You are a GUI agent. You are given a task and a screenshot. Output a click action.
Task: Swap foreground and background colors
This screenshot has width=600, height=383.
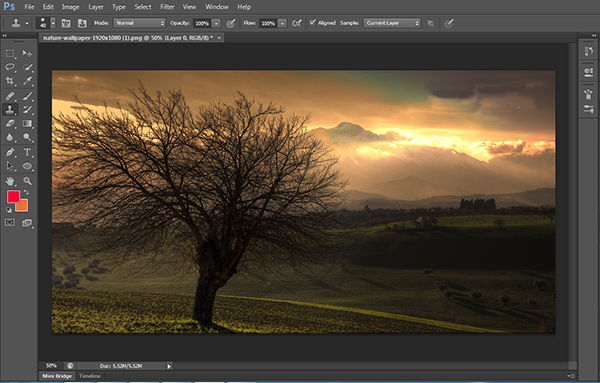[x=26, y=192]
